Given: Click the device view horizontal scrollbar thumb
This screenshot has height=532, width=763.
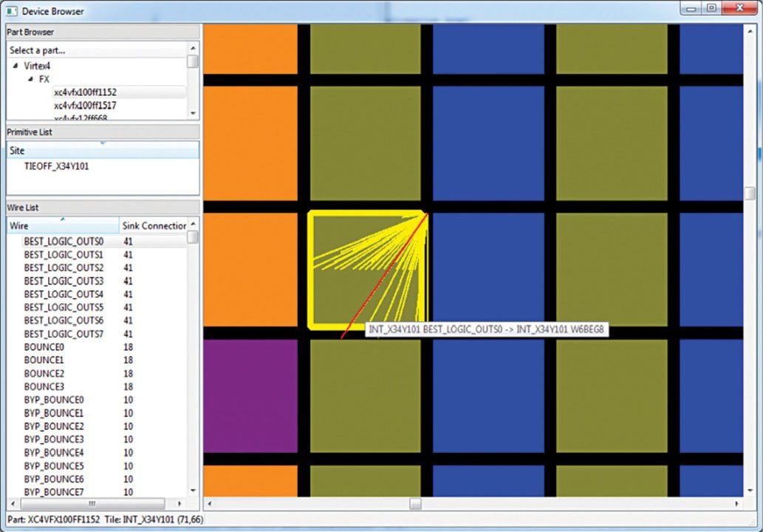Looking at the screenshot, I should pyautogui.click(x=415, y=504).
